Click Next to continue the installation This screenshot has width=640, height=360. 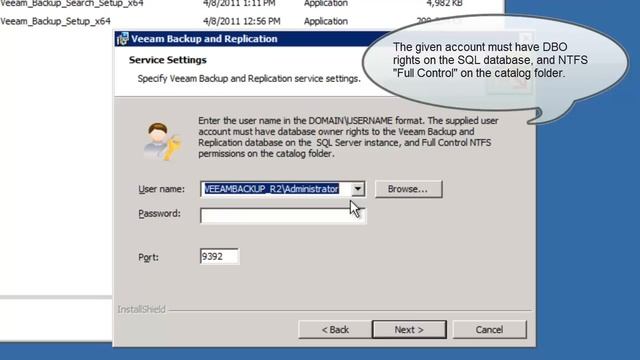click(x=409, y=329)
